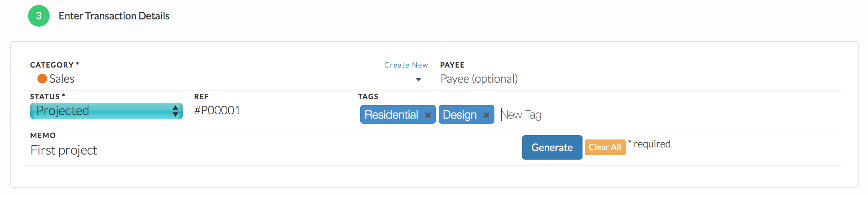Expand the Category dropdown caret arrow
The width and height of the screenshot is (868, 197).
[419, 79]
